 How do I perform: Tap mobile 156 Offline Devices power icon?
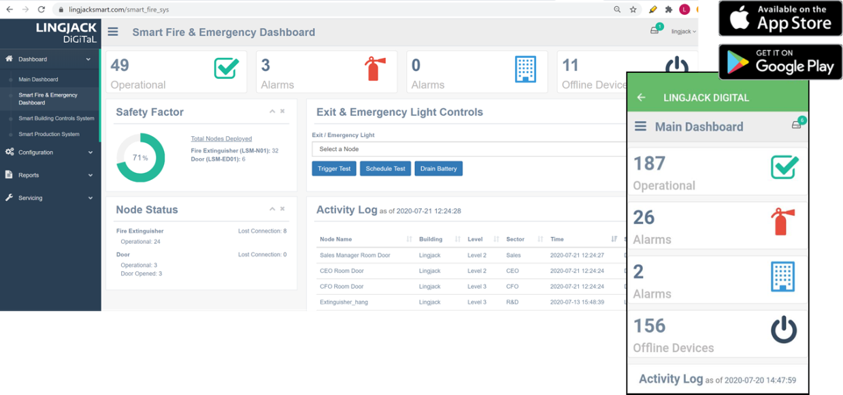(x=783, y=329)
